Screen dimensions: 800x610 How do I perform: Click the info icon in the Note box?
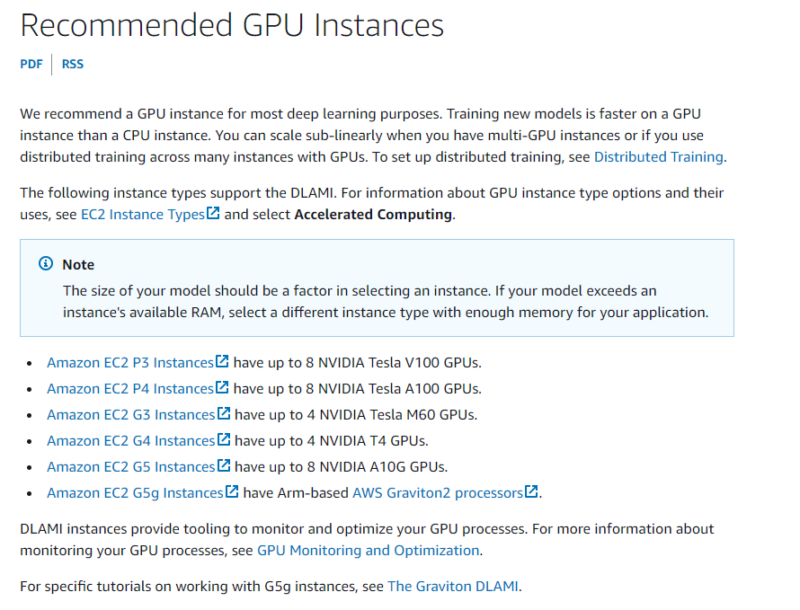pyautogui.click(x=46, y=263)
